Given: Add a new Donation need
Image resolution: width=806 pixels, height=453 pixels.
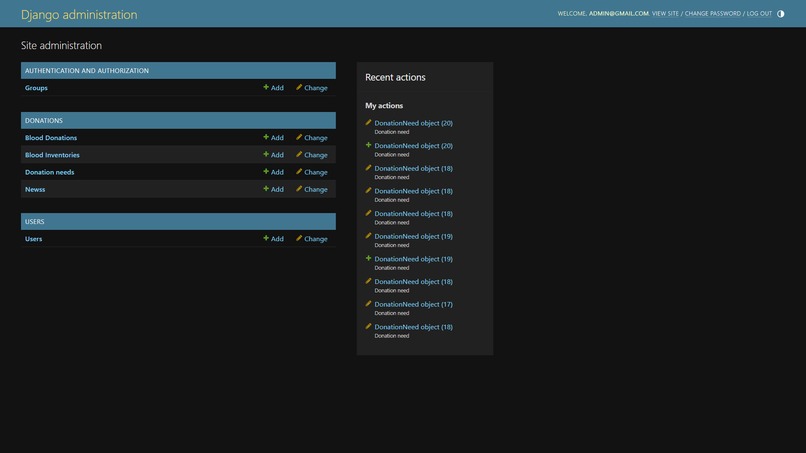Looking at the screenshot, I should point(273,172).
